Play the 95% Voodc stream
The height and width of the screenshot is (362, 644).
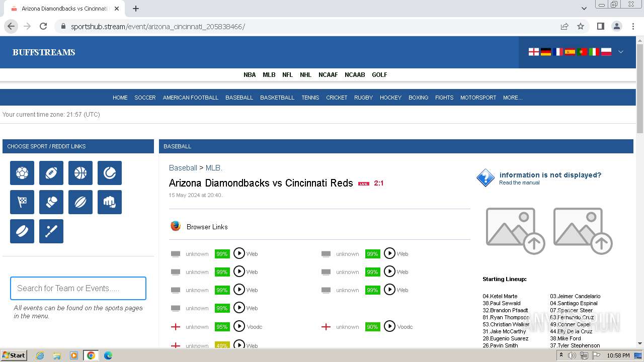(239, 326)
